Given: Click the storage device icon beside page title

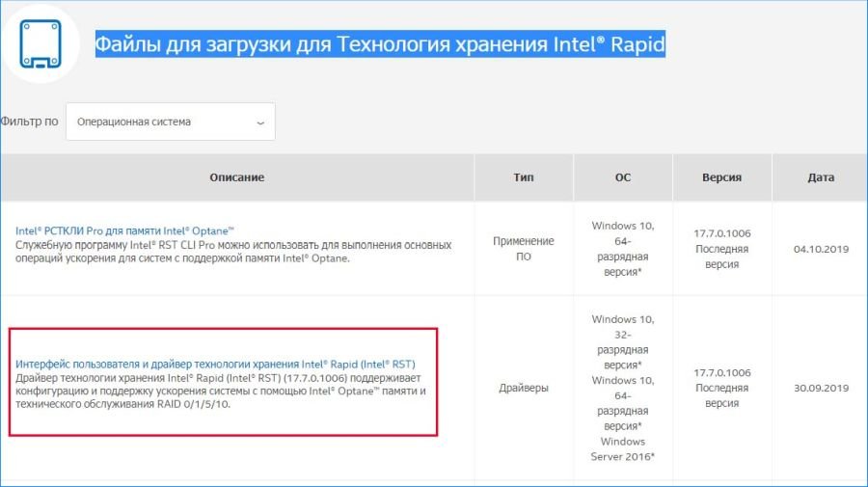Looking at the screenshot, I should coord(41,44).
